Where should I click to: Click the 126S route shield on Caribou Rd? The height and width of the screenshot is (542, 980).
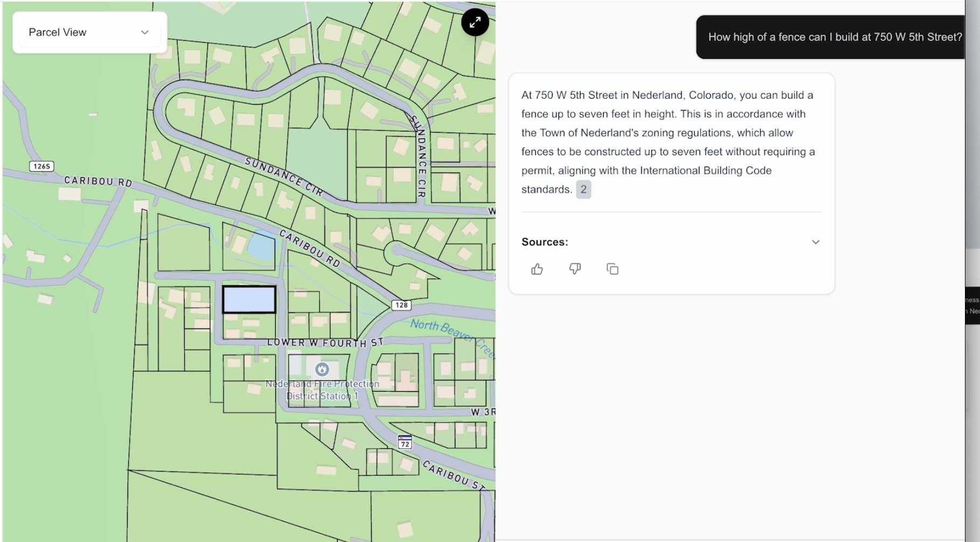pos(41,166)
